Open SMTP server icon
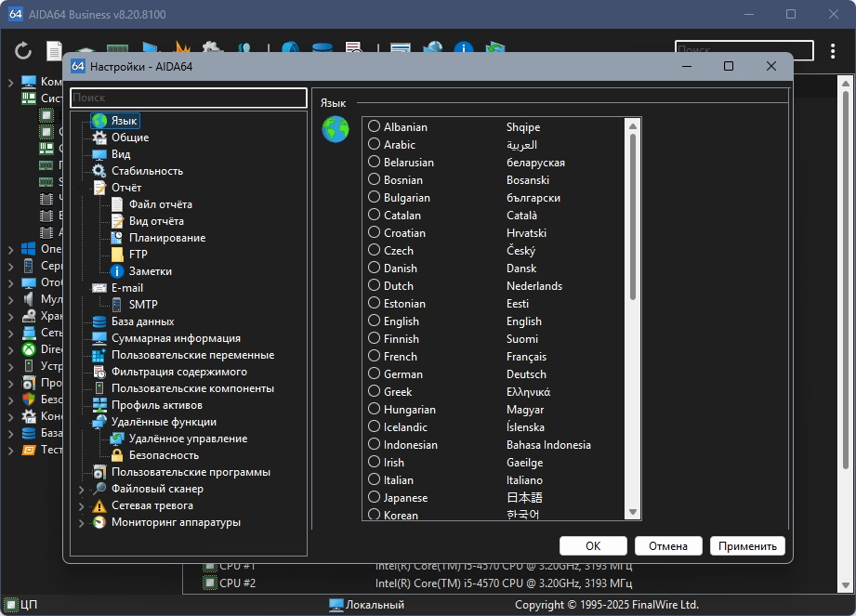The width and height of the screenshot is (856, 616). point(117,305)
